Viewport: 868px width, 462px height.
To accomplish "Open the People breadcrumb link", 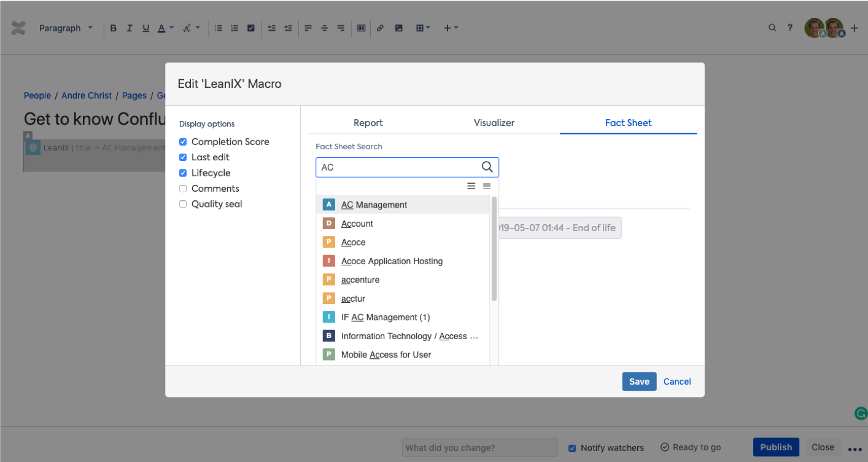I will click(37, 95).
